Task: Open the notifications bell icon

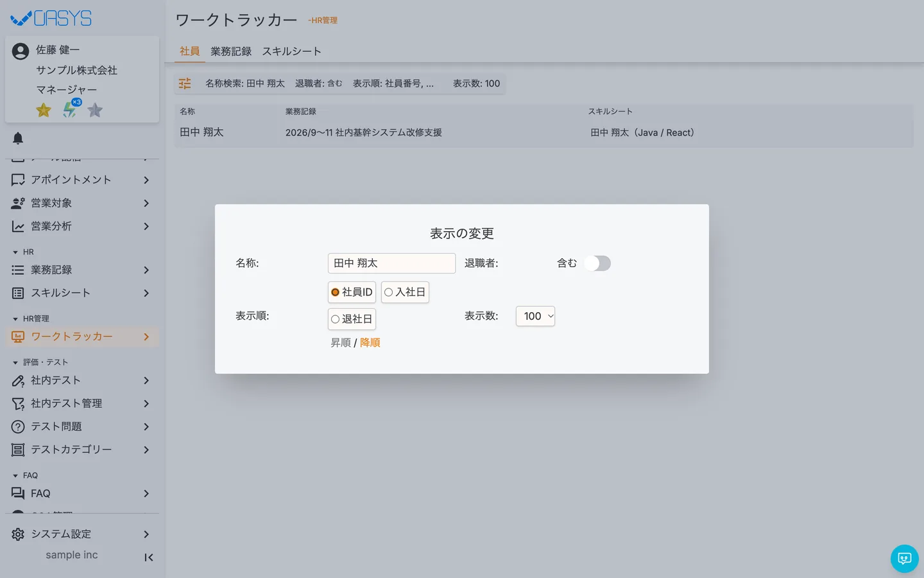Action: [18, 138]
